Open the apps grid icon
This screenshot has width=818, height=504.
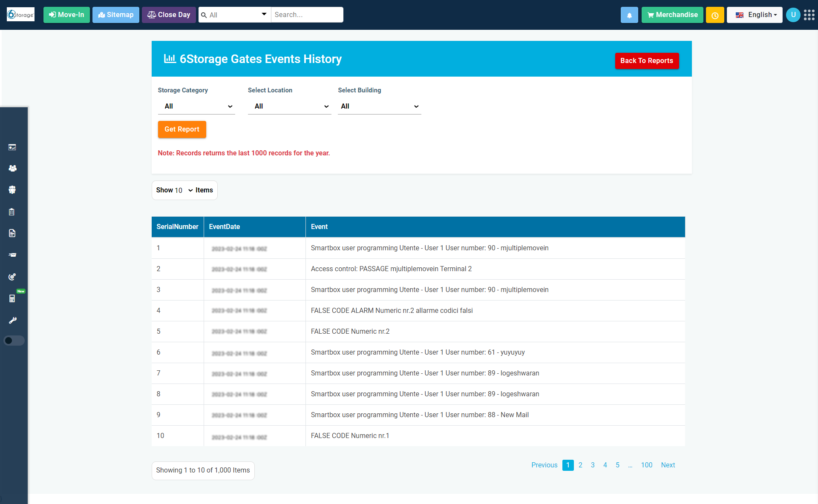click(x=809, y=15)
